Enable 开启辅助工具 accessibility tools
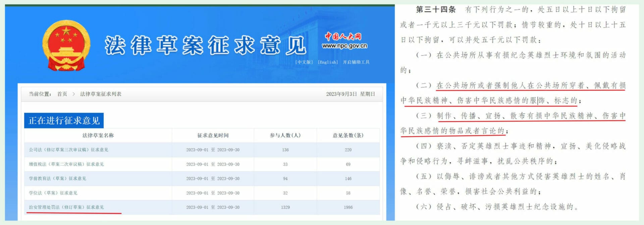This screenshot has width=644, height=225. [x=356, y=62]
